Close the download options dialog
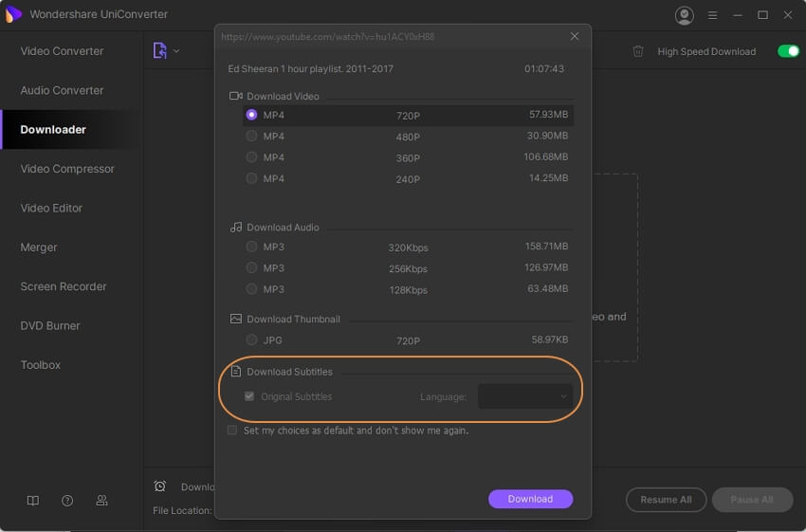The width and height of the screenshot is (806, 532). coord(574,36)
